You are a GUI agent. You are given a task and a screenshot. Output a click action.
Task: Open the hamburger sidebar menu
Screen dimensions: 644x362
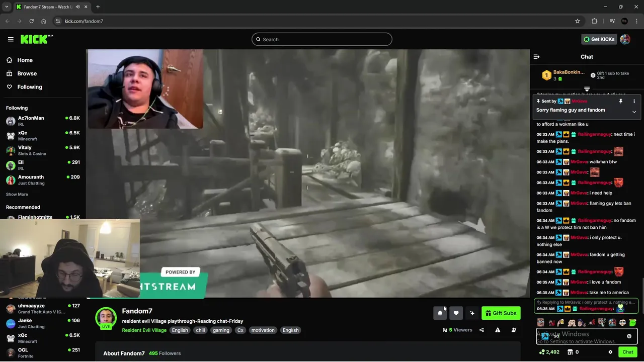pyautogui.click(x=11, y=39)
